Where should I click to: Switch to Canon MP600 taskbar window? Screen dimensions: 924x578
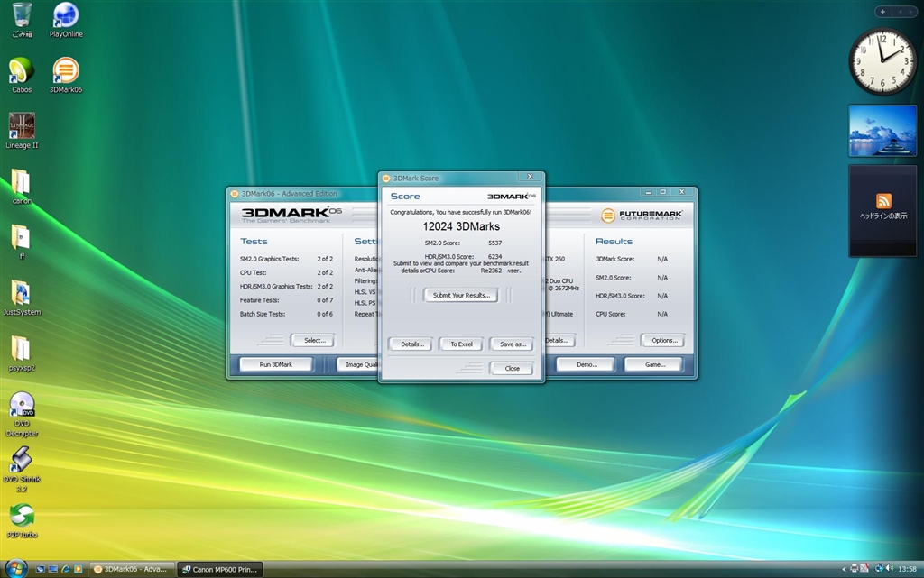pos(220,569)
